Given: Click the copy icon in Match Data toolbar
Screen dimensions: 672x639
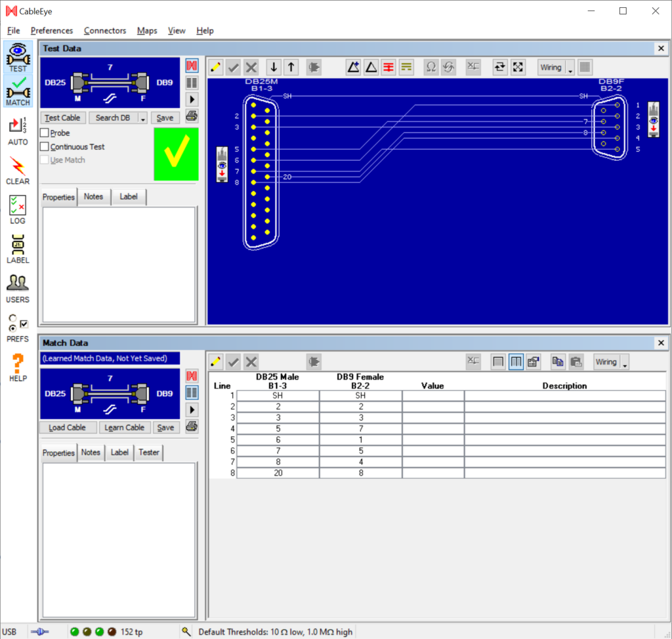Looking at the screenshot, I should tap(558, 361).
